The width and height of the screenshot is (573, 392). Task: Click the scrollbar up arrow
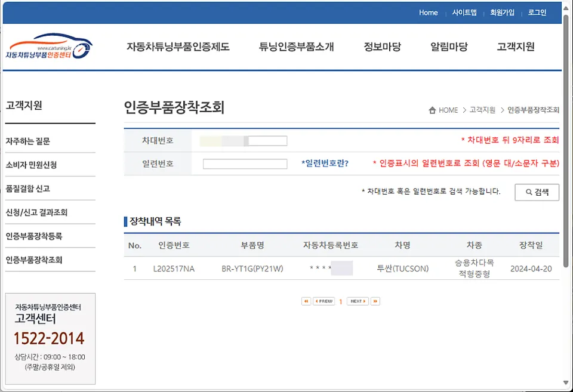566,9
